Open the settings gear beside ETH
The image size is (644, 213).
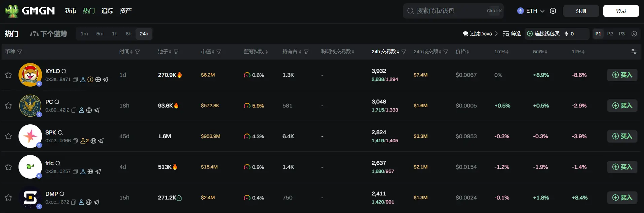(x=553, y=11)
